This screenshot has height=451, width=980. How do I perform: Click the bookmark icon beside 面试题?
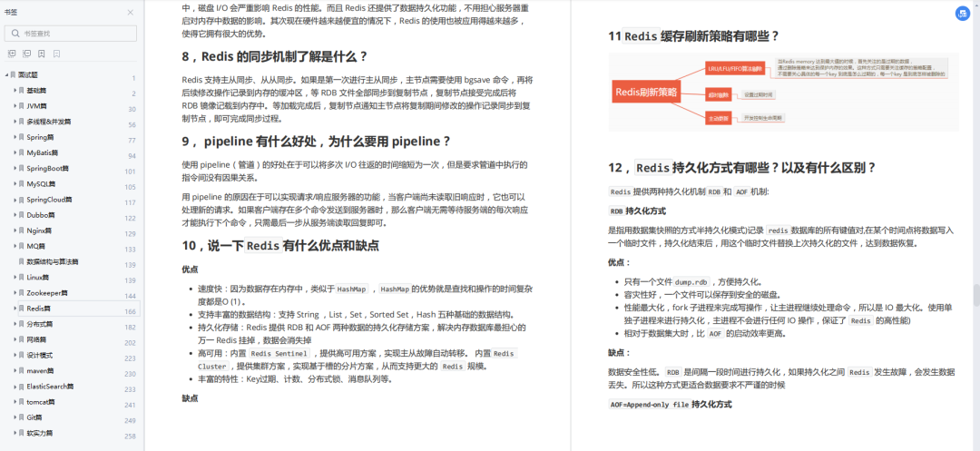[x=13, y=75]
